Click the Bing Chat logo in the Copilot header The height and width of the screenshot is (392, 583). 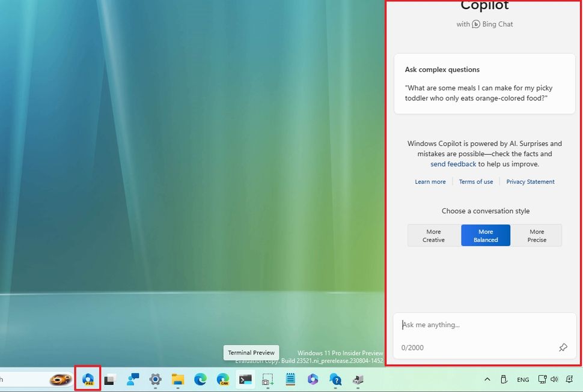coord(475,24)
